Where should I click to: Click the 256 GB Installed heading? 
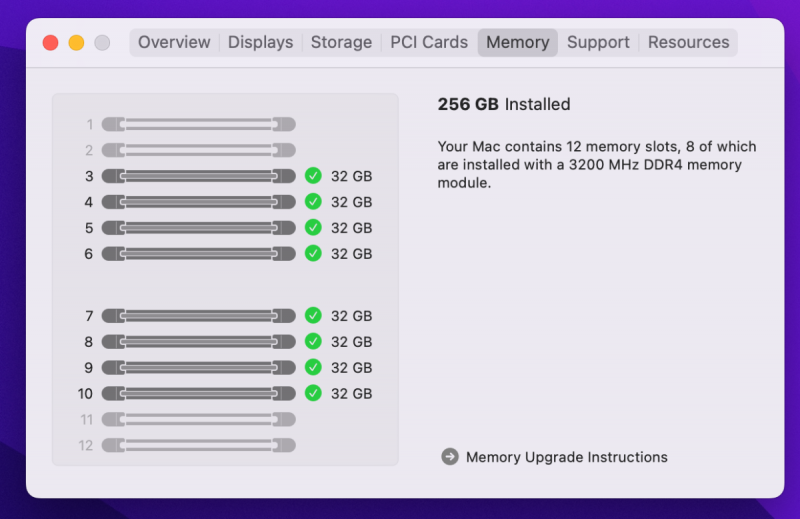click(504, 104)
